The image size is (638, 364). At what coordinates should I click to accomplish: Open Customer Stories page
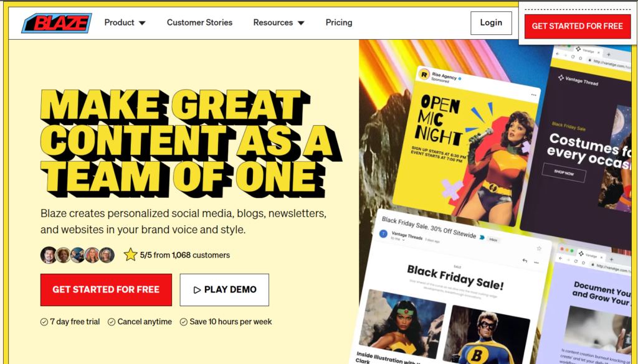pos(199,23)
